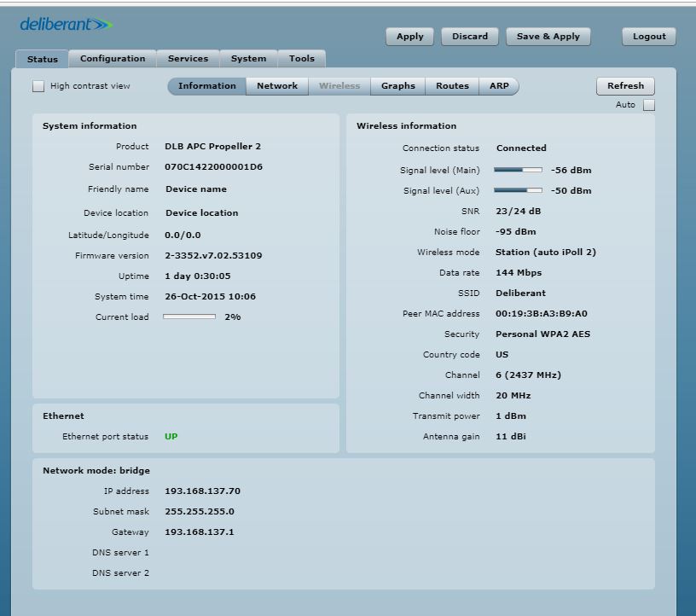The width and height of the screenshot is (696, 616).
Task: Select the Information sub-tab
Action: 207,86
